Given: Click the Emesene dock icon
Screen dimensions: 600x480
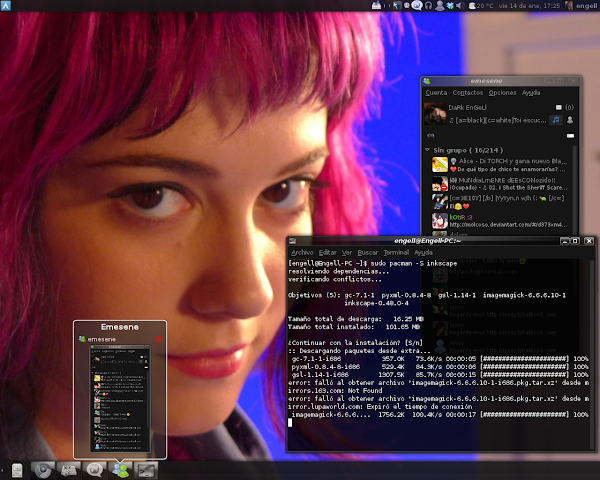Looking at the screenshot, I should [120, 470].
